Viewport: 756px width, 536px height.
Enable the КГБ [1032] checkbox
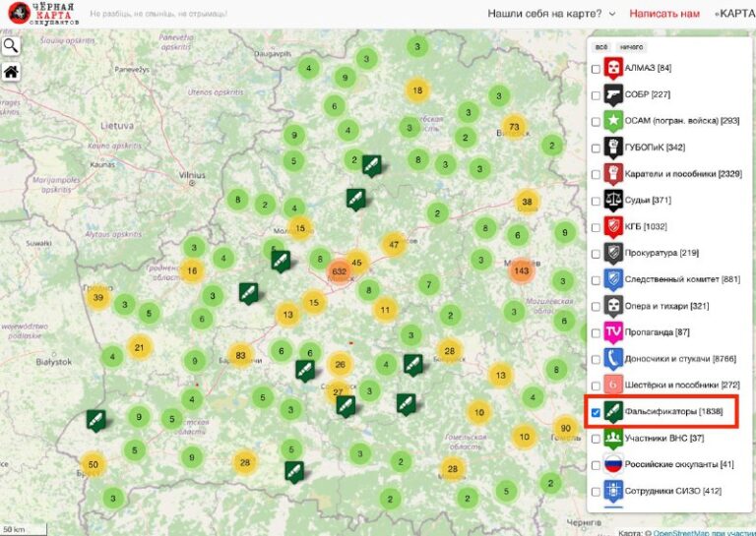(x=596, y=228)
